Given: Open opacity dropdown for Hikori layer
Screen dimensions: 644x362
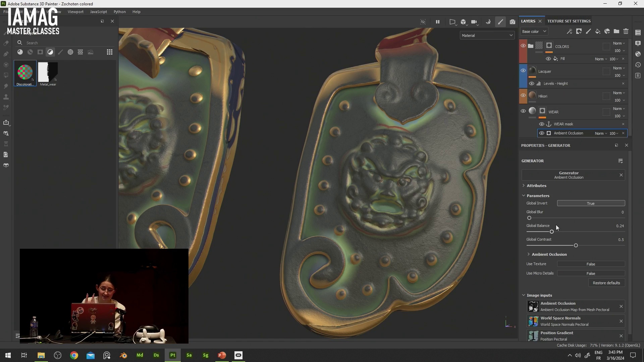Looking at the screenshot, I should 620,100.
